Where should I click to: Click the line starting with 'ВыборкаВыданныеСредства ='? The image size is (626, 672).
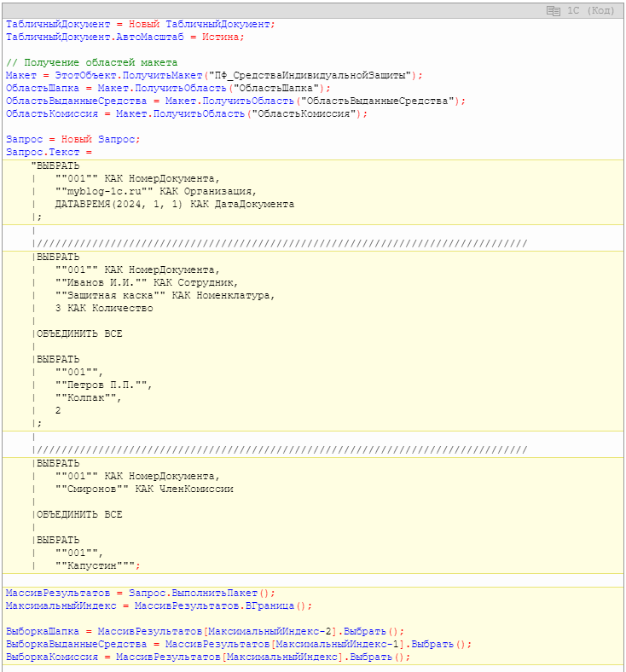coord(239,645)
